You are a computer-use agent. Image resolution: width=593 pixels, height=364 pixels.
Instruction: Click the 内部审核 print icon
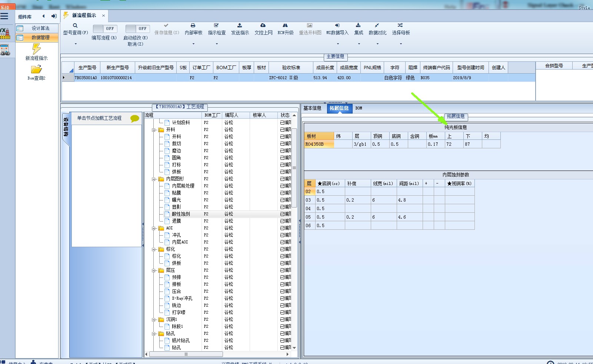point(193,26)
